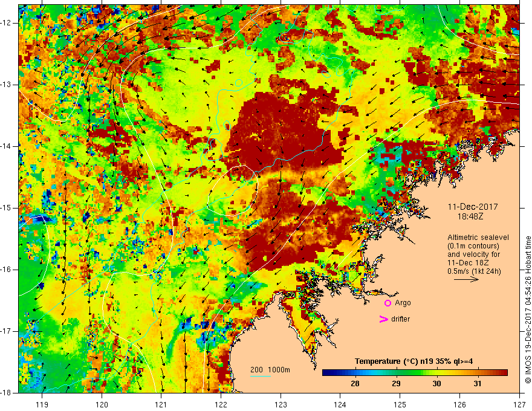This screenshot has height=411, width=532.
Task: Click the longitude label '126'
Action: [459, 404]
